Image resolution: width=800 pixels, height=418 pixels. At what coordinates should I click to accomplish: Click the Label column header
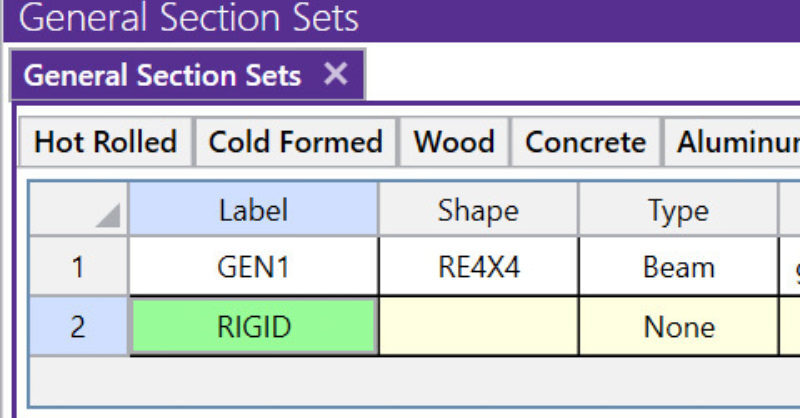point(253,210)
